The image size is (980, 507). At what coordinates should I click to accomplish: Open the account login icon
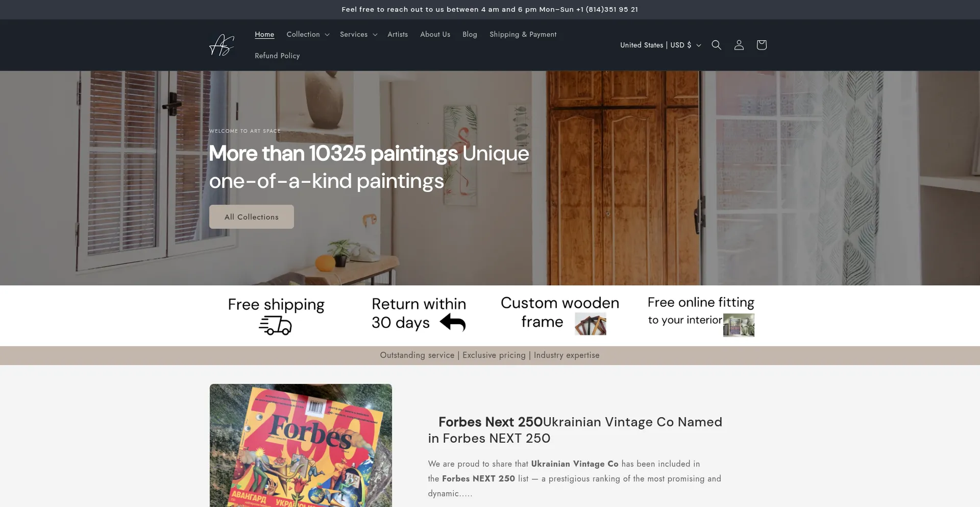coord(739,45)
